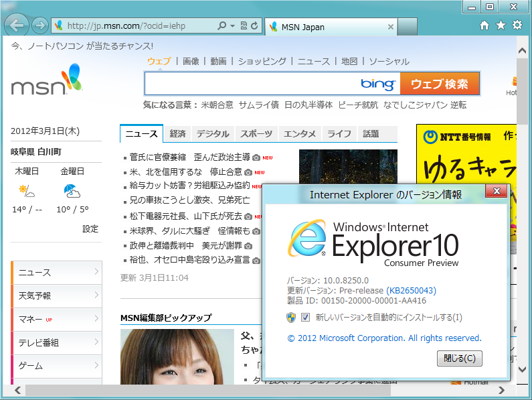The image size is (532, 400).
Task: Click Thursday sunny weather icon
Action: (x=27, y=191)
